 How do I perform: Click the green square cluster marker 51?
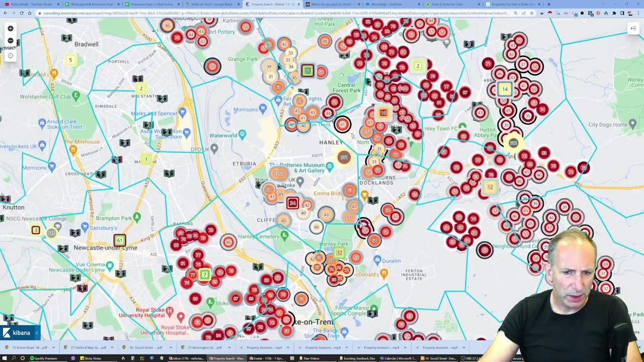[x=307, y=71]
